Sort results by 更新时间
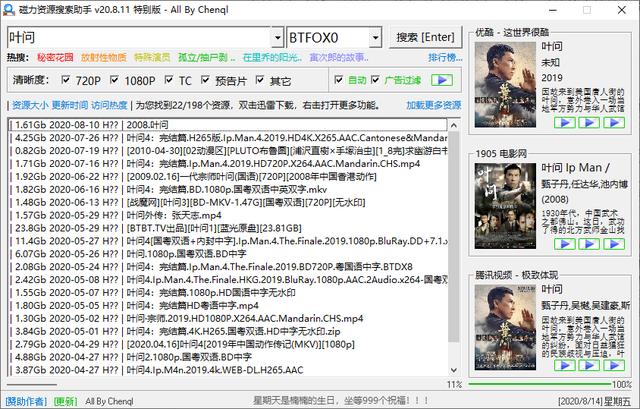This screenshot has width=640, height=409. 70,105
